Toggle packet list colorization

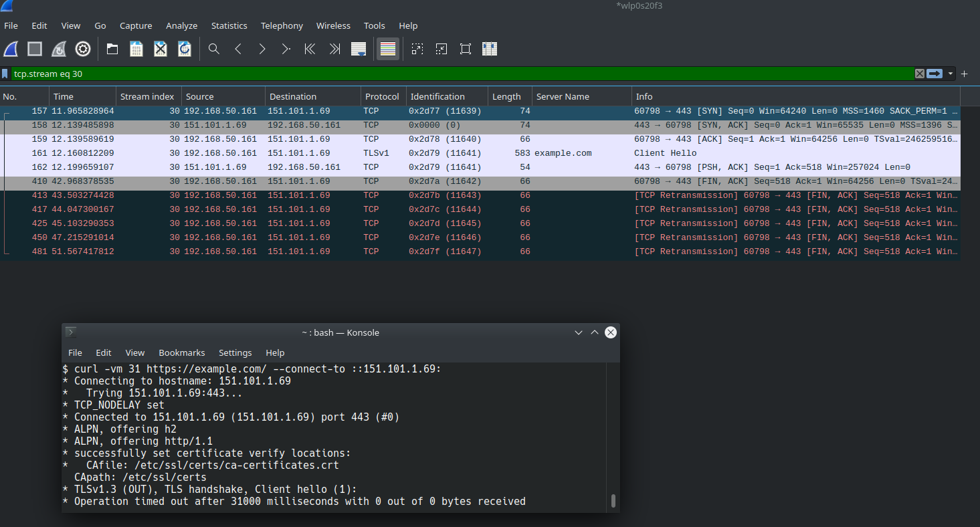pyautogui.click(x=388, y=49)
